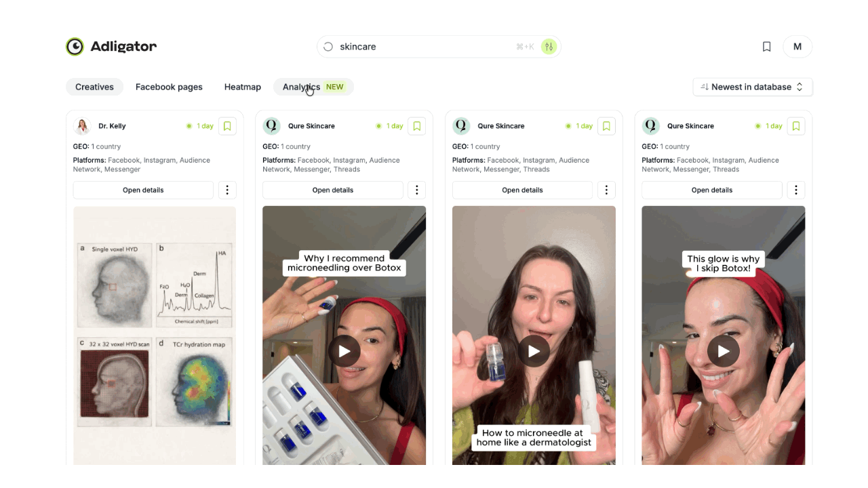Click the Dr. Kelly advertiser name

pyautogui.click(x=112, y=126)
